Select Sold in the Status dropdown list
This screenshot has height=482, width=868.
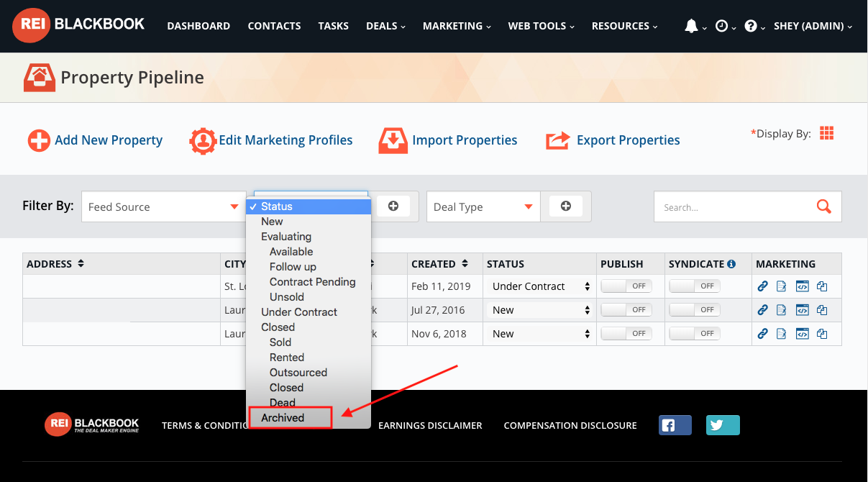pyautogui.click(x=309, y=342)
